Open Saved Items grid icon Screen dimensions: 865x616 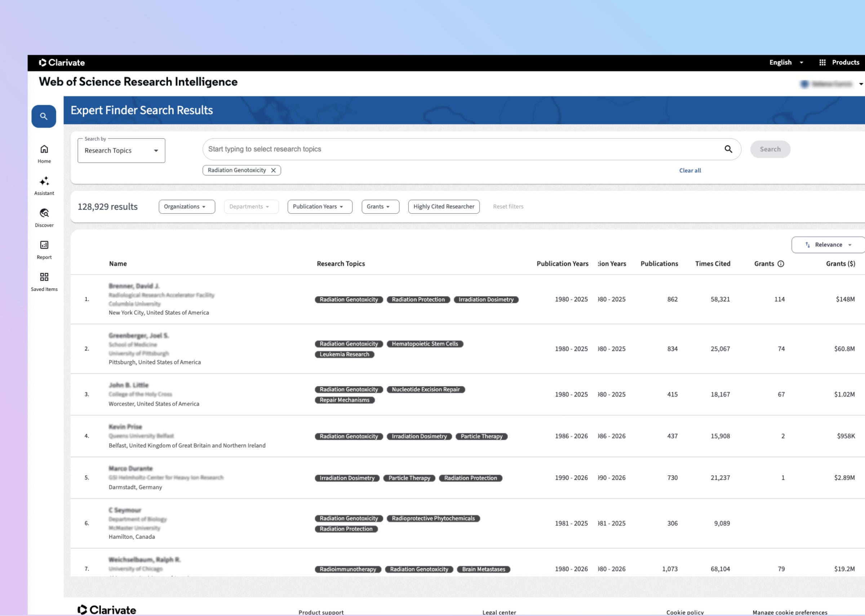coord(44,277)
